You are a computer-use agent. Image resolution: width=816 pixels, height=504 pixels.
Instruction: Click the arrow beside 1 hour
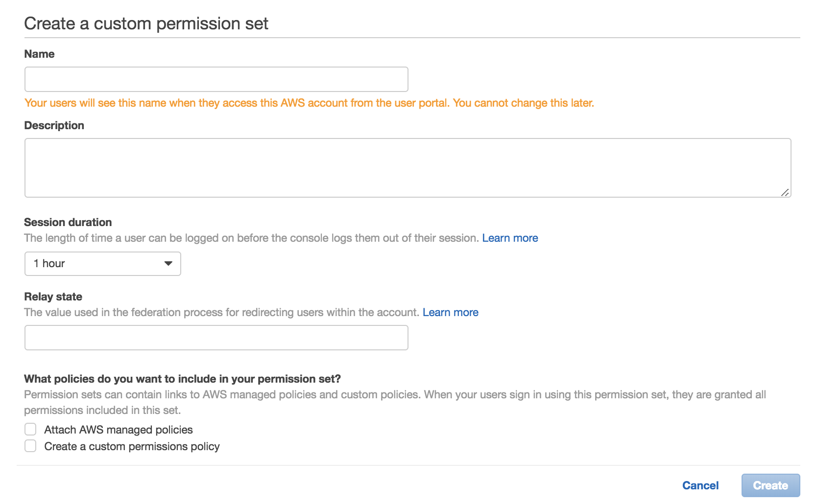(x=168, y=264)
